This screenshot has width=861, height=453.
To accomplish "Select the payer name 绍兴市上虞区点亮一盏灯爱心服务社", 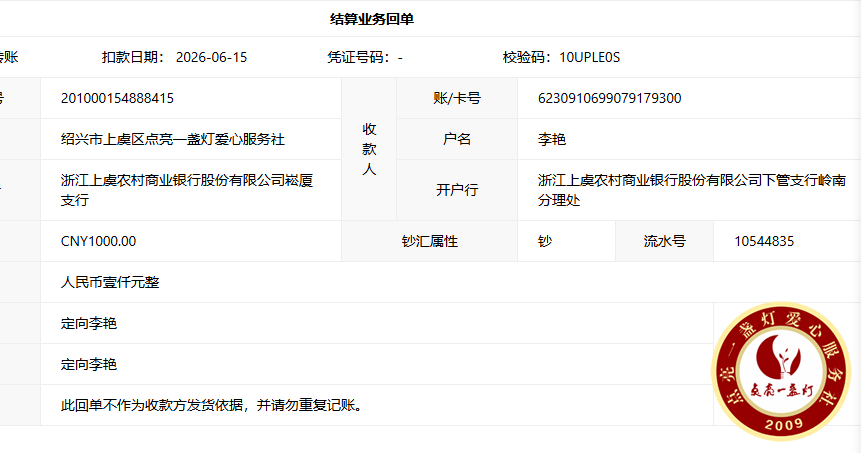I will pyautogui.click(x=173, y=139).
